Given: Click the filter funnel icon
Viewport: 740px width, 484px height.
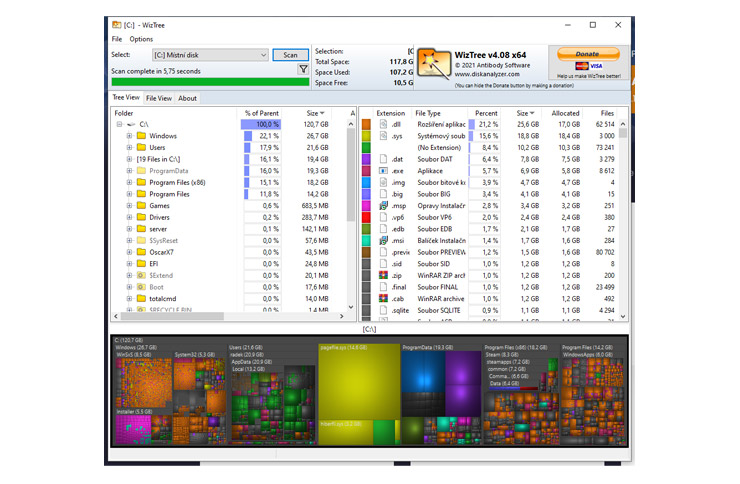Looking at the screenshot, I should [x=303, y=69].
